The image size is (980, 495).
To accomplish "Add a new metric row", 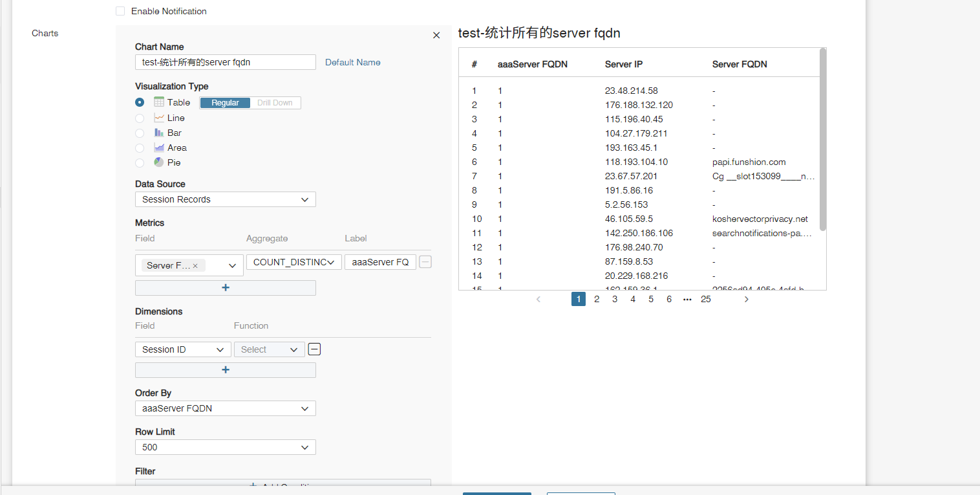I will pos(225,288).
